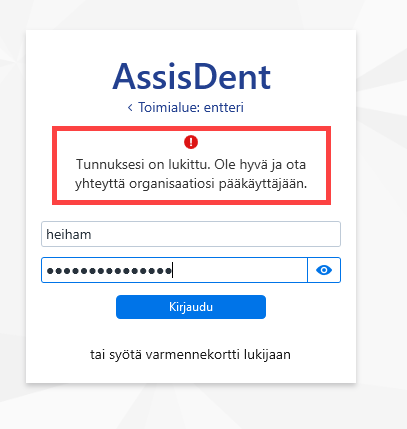Log in with the Kirjaudu button
Viewport: 407px width, 429px height.
[x=191, y=307]
